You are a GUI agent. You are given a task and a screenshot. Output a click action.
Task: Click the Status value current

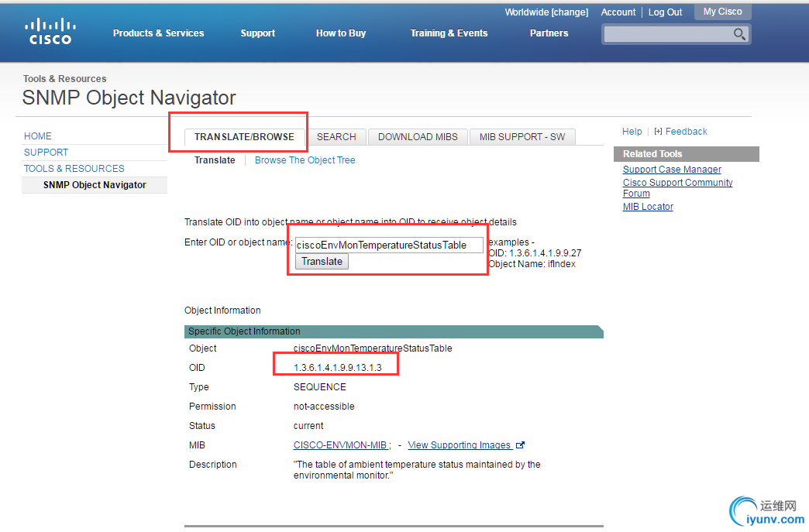tap(308, 426)
